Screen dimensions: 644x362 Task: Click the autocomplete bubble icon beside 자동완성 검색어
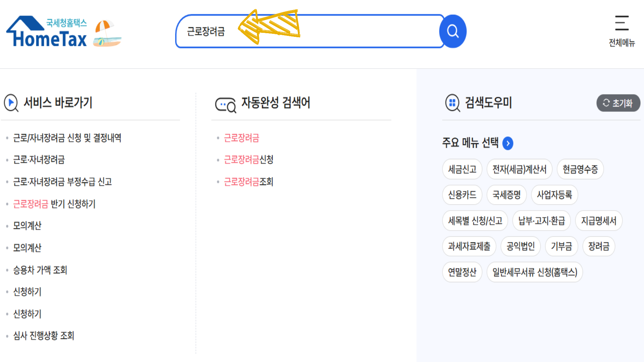[225, 104]
